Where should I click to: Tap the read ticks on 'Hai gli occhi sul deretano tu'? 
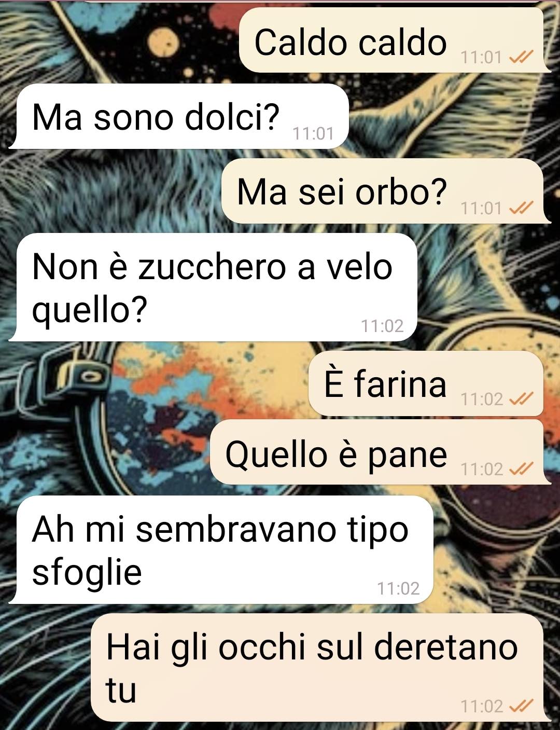(x=521, y=706)
